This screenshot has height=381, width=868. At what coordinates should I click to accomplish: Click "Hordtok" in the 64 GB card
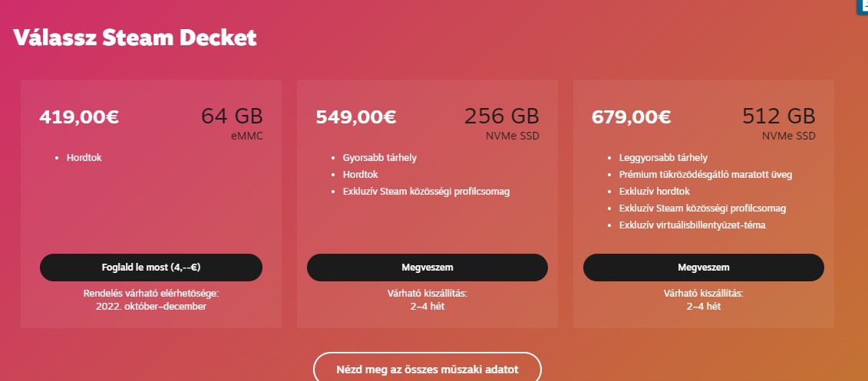(84, 158)
